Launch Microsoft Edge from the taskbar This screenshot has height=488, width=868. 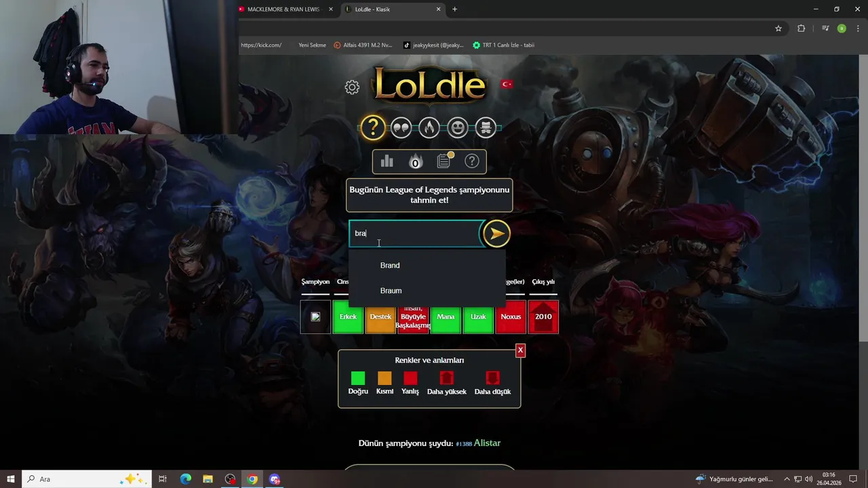click(x=185, y=479)
